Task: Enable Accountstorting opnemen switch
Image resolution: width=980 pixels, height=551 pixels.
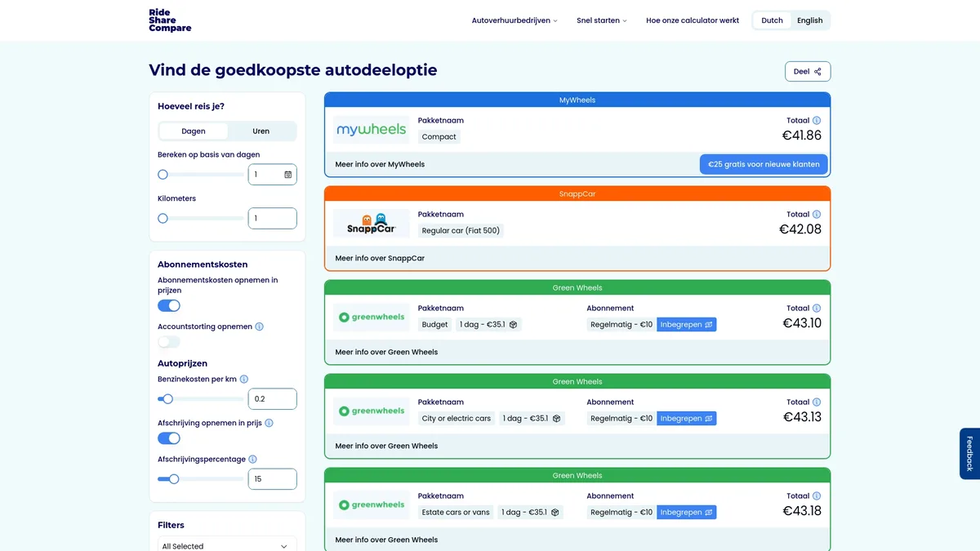Action: tap(169, 342)
